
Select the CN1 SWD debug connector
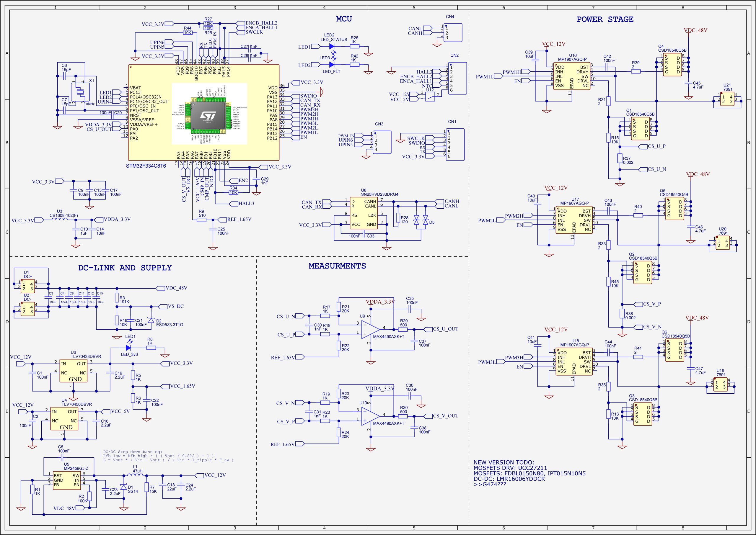[x=455, y=145]
